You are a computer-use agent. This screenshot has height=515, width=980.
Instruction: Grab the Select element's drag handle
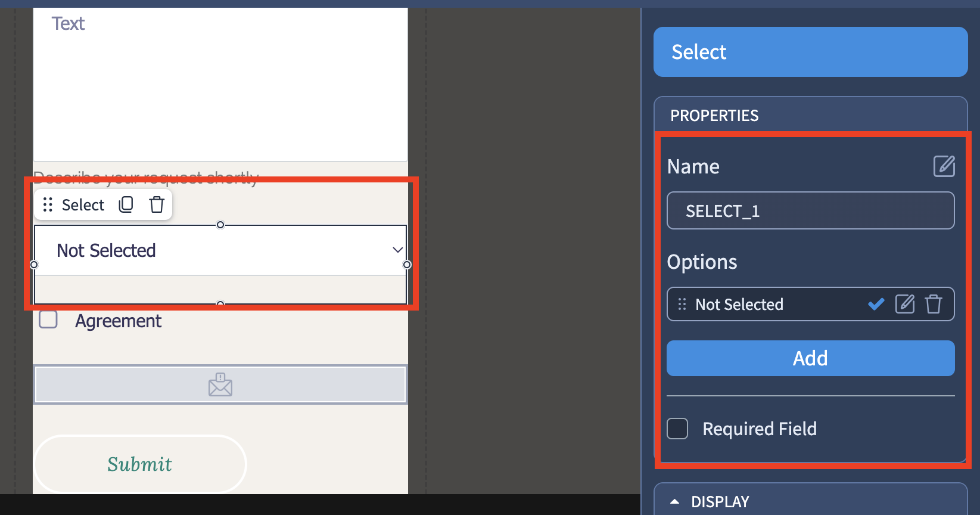[x=48, y=204]
